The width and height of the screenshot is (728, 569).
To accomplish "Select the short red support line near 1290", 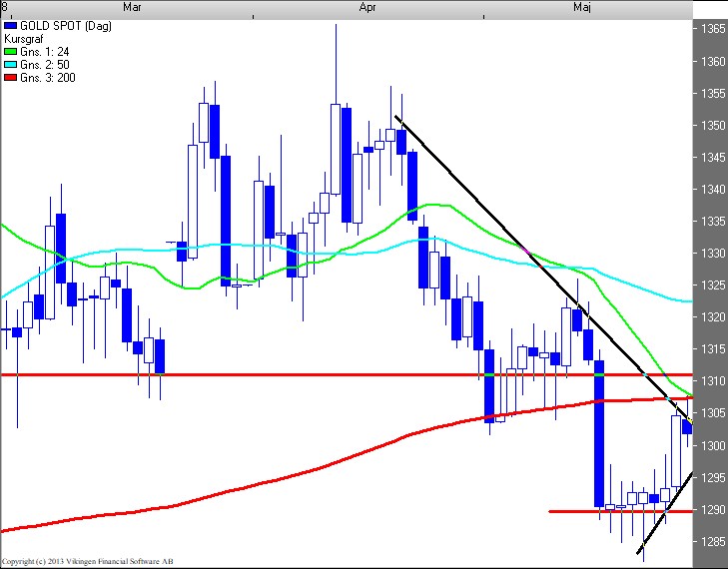I will [620, 511].
